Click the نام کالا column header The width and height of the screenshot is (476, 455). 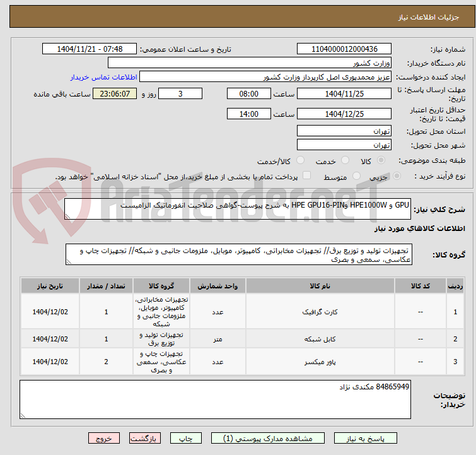[320, 286]
